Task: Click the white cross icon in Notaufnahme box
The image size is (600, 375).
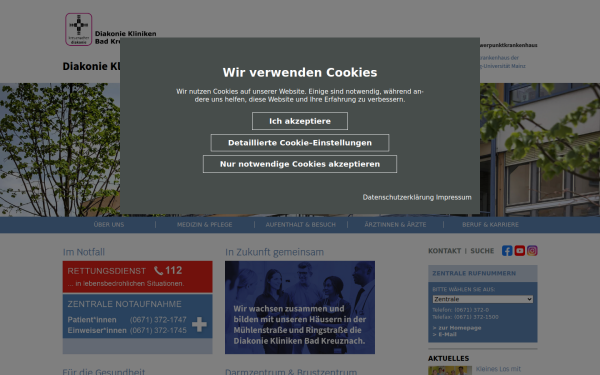Action: (x=199, y=324)
